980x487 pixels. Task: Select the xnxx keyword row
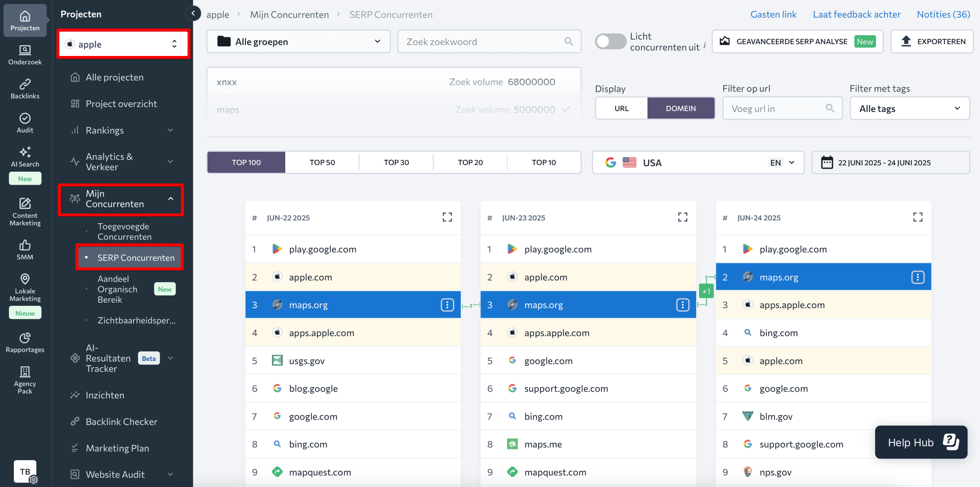394,82
